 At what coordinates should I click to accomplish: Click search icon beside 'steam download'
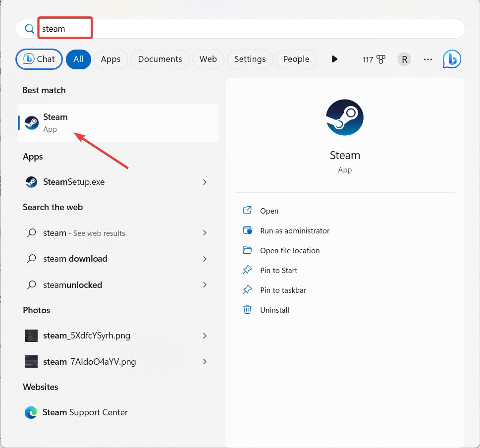[x=32, y=259]
